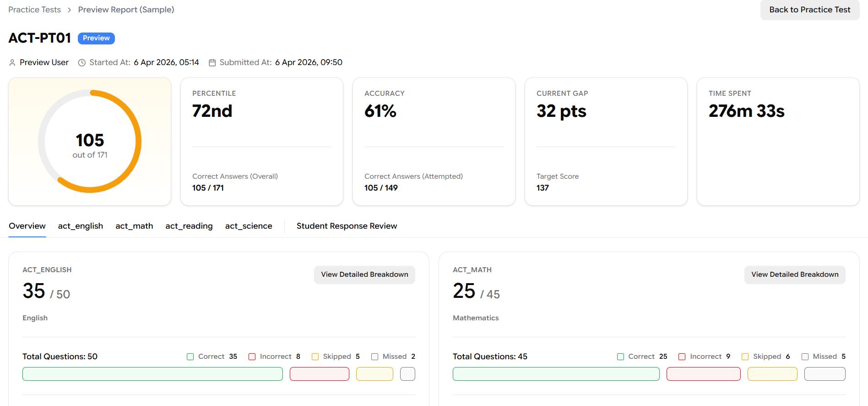This screenshot has height=406, width=868.
Task: View Detailed Breakdown for ACT_MATH
Action: pos(795,274)
